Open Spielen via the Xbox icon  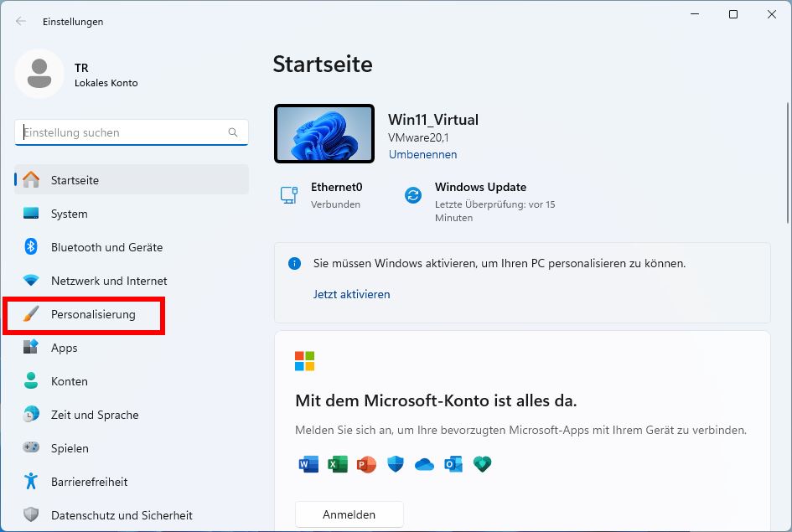31,448
